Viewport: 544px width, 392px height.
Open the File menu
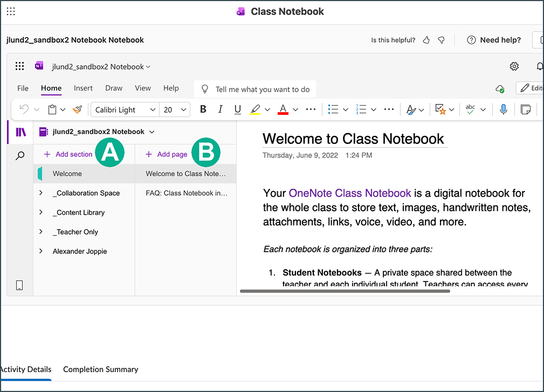coord(23,88)
